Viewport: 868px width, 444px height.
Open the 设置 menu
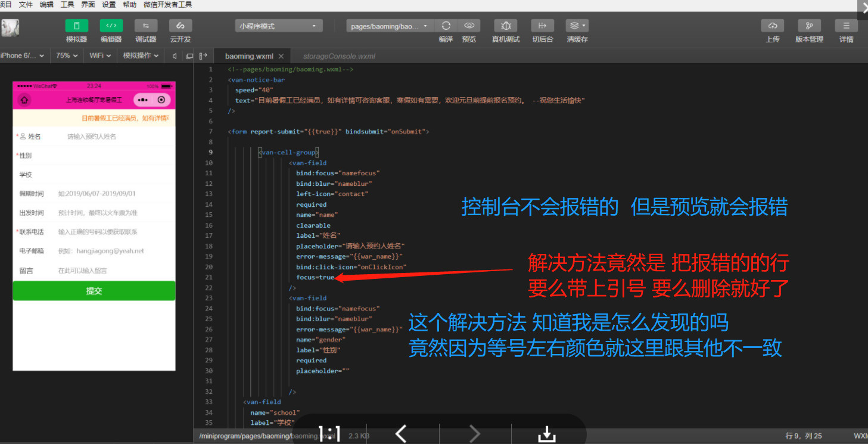click(x=109, y=4)
